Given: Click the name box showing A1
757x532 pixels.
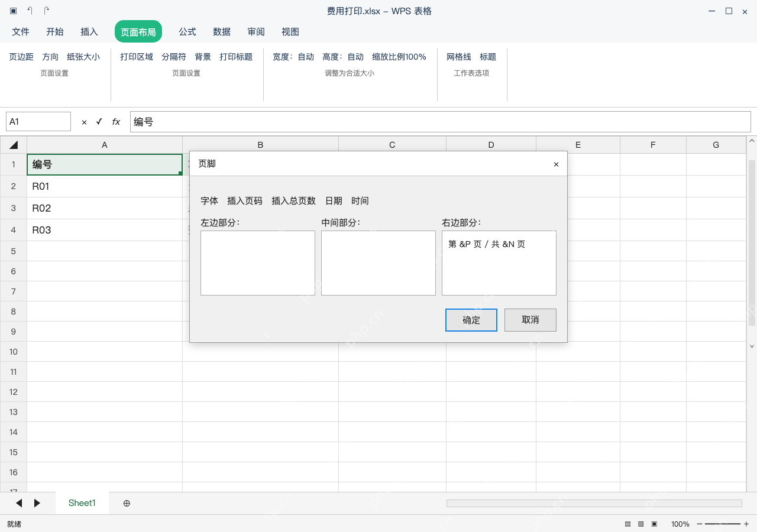Looking at the screenshot, I should [x=38, y=122].
